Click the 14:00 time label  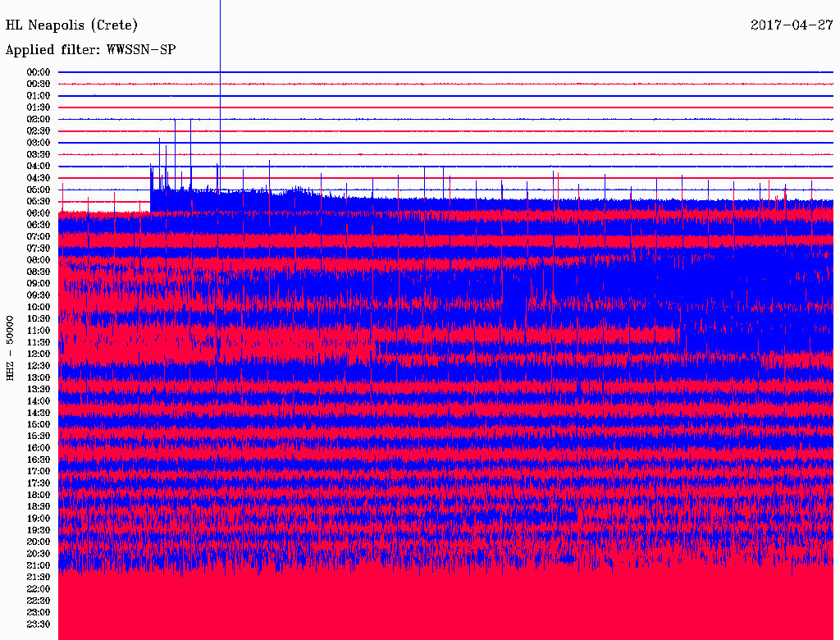coord(39,400)
